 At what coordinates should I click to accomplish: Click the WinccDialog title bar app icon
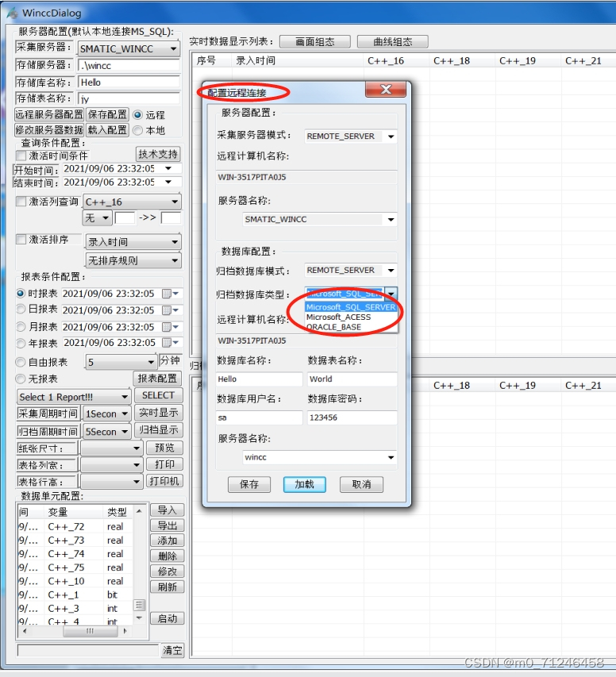tap(13, 13)
